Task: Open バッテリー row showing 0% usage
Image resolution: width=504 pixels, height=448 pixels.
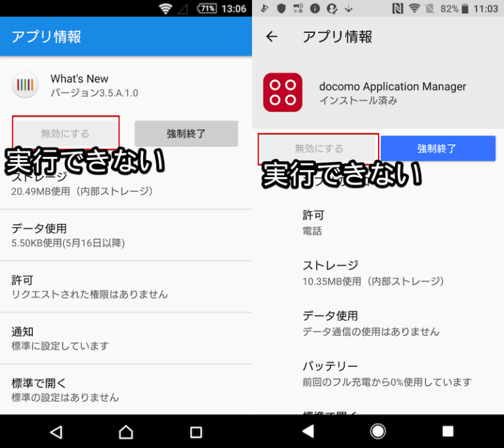Action: coord(378,374)
